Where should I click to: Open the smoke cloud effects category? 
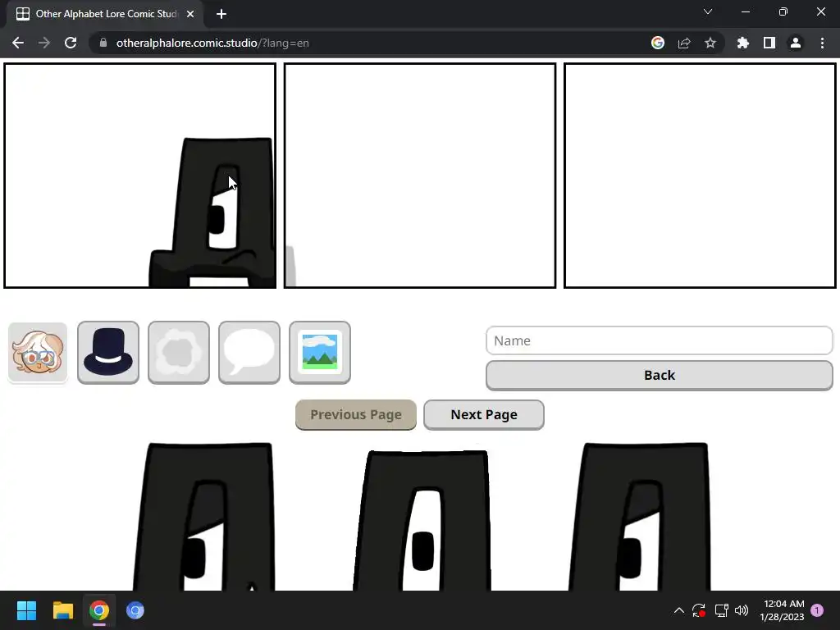pyautogui.click(x=179, y=353)
